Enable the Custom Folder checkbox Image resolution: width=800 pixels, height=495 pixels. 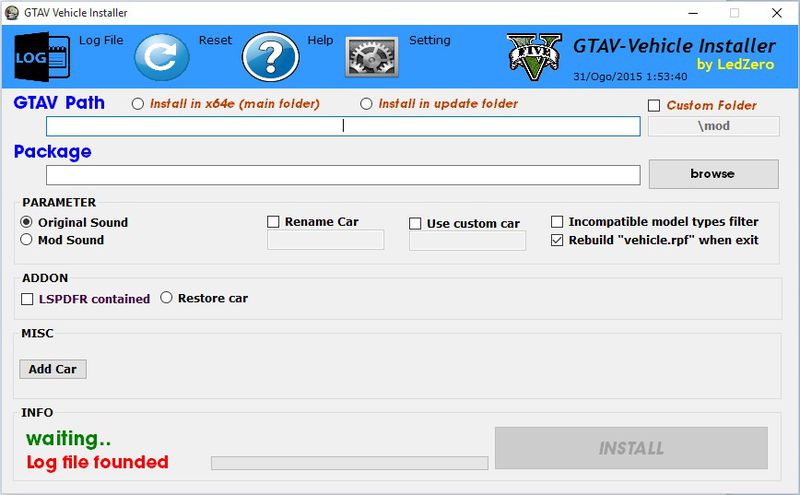click(654, 106)
